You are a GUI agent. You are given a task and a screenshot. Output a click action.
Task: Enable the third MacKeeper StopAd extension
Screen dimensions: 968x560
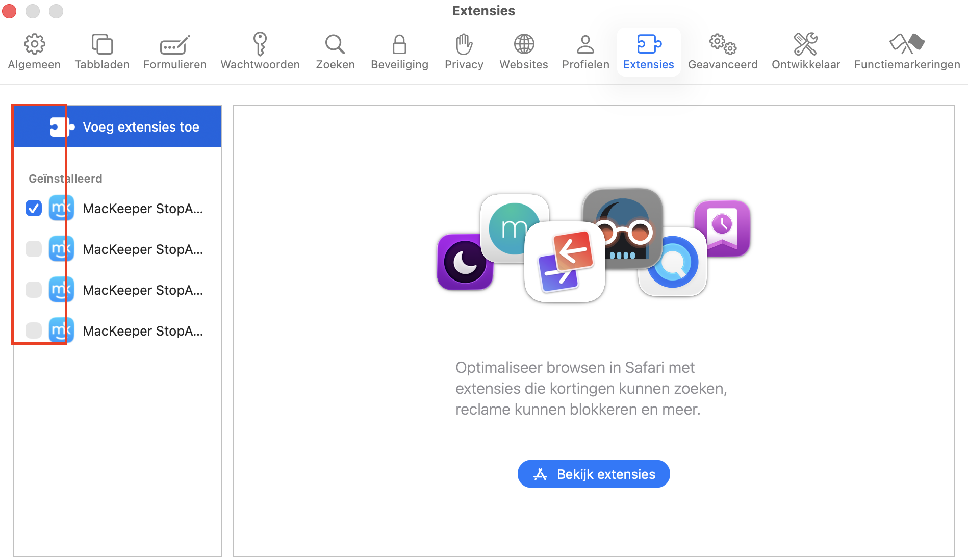[33, 290]
